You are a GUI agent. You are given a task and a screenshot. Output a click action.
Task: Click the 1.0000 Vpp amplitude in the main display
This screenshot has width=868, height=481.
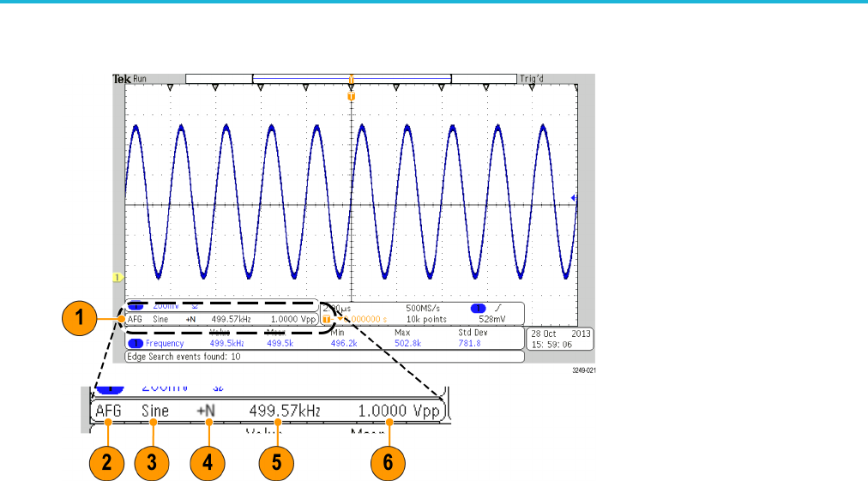click(x=292, y=319)
